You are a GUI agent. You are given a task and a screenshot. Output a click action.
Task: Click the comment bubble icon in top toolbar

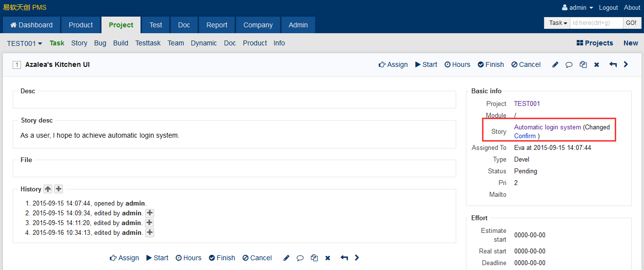click(569, 64)
